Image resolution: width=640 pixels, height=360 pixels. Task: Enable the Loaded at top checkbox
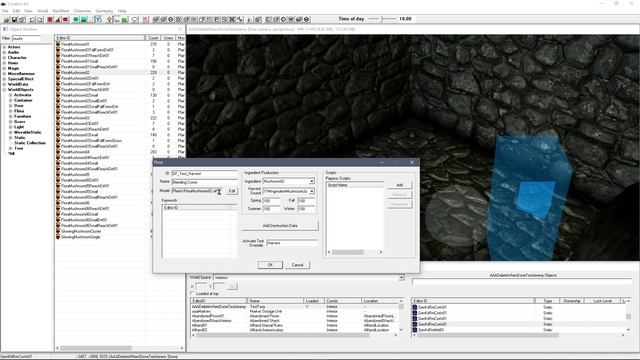pos(192,293)
